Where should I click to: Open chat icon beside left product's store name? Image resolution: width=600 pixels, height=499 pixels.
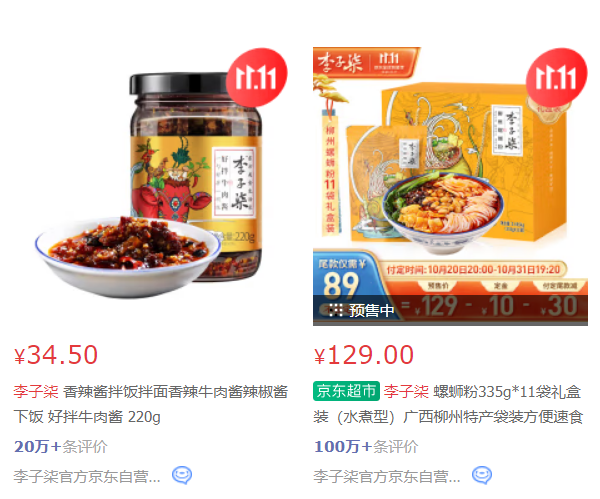(x=182, y=476)
